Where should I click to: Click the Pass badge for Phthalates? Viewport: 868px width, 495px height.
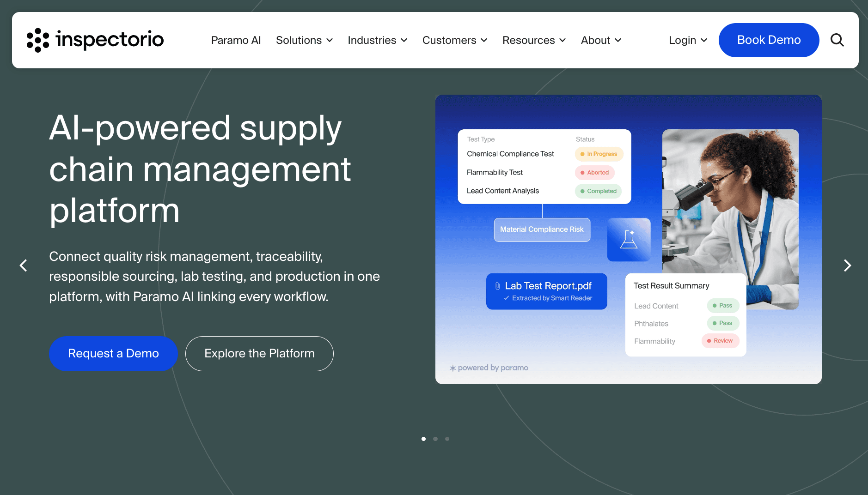pos(723,323)
